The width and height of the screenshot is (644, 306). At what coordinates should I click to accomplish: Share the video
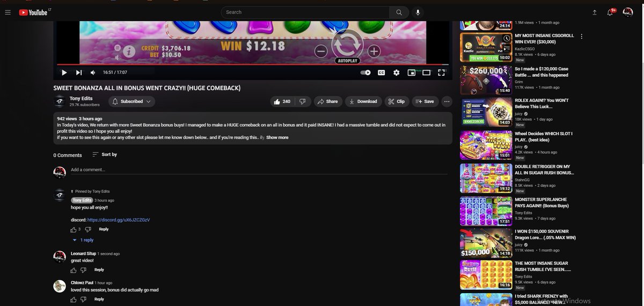pos(327,101)
